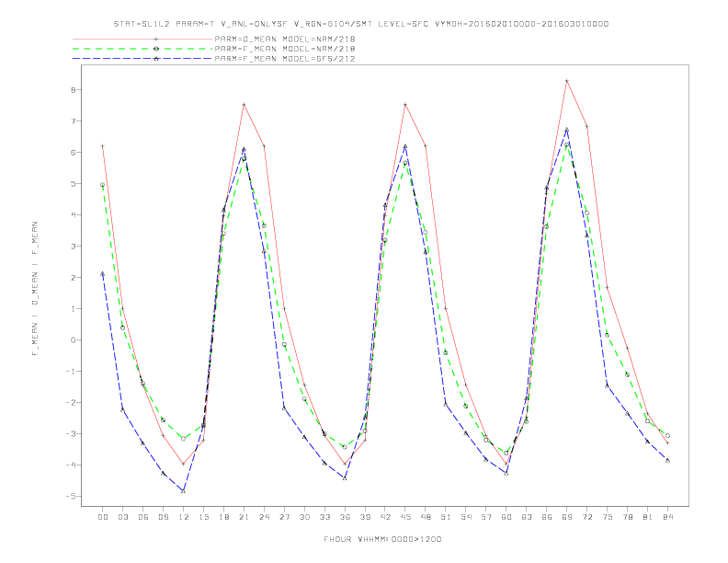This screenshot has height=563, width=728.
Task: Click y-axis tick label -5
Action: (x=71, y=496)
